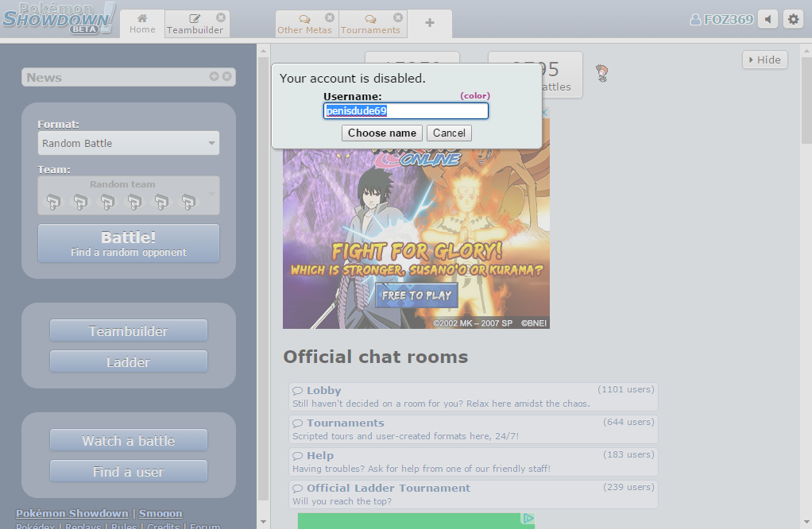Viewport: 812px width, 529px height.
Task: Click the trainer avatar sprite
Action: (x=601, y=73)
